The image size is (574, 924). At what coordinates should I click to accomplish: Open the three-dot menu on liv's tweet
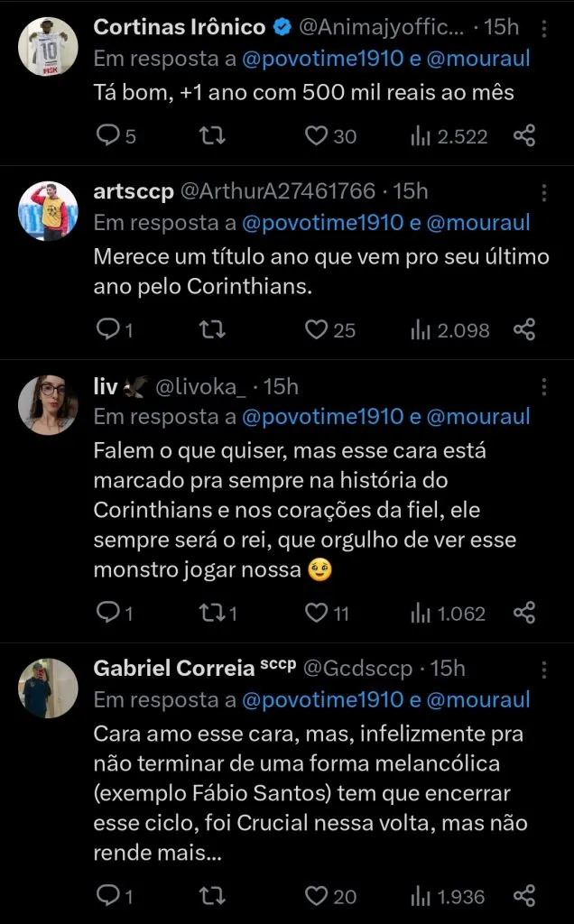543,387
